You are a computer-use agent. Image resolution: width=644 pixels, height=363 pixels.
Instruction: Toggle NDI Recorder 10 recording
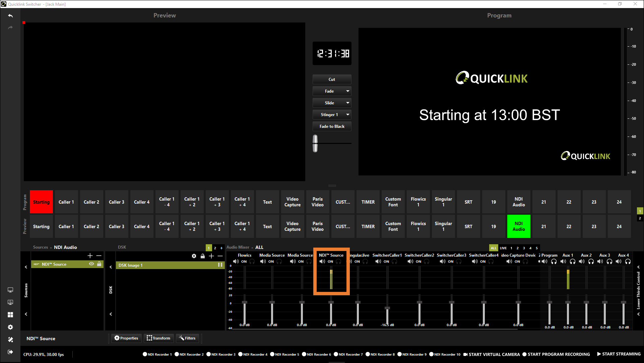[445, 354]
